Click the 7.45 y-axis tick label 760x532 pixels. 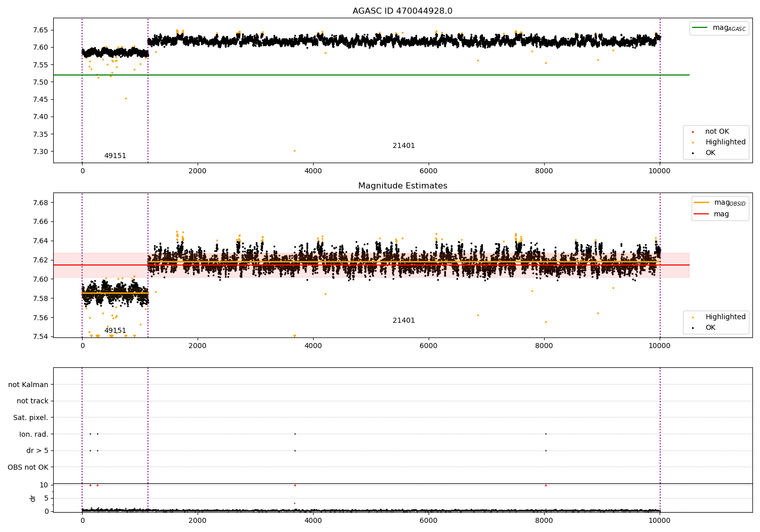pyautogui.click(x=40, y=99)
